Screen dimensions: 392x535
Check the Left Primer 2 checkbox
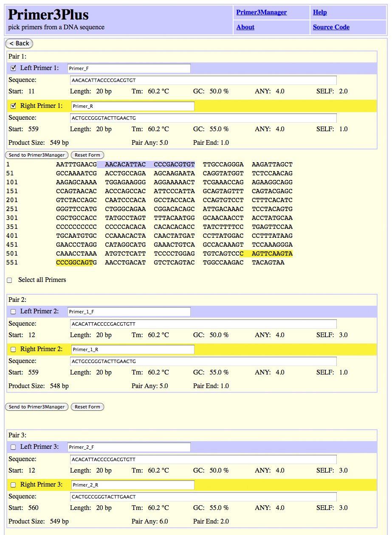pyautogui.click(x=13, y=311)
